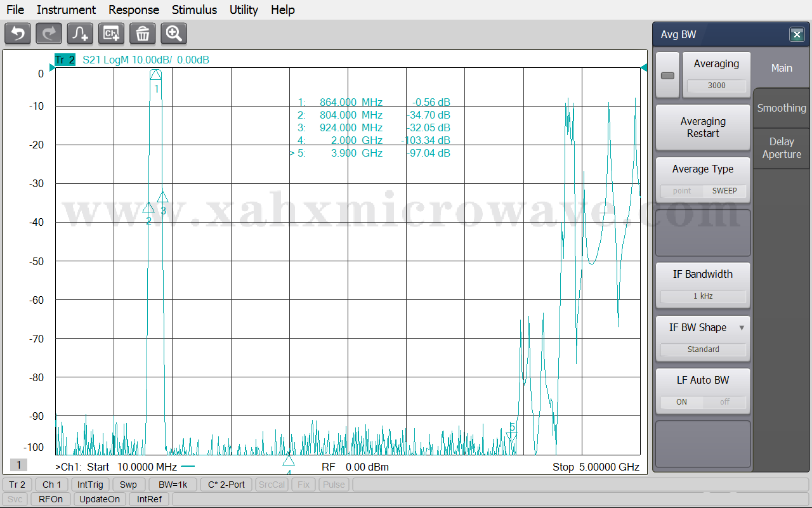
Task: Click the Undo toolbar icon
Action: point(18,34)
